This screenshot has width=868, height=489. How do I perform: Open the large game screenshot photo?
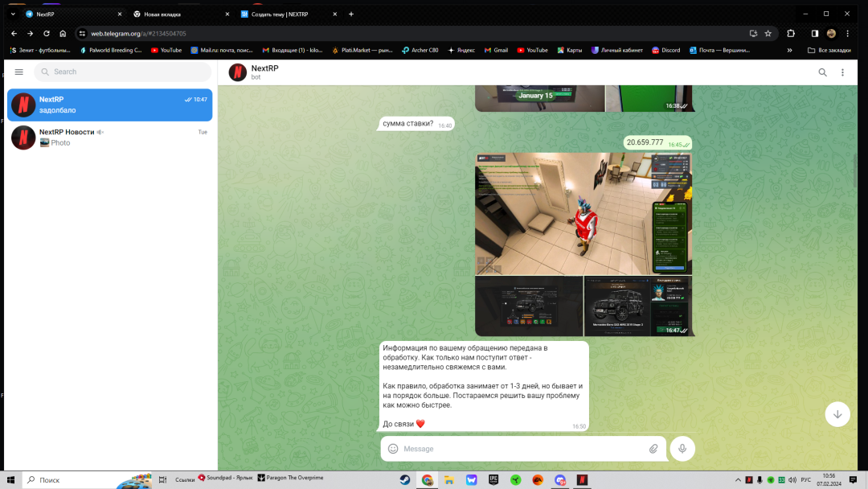click(x=583, y=214)
